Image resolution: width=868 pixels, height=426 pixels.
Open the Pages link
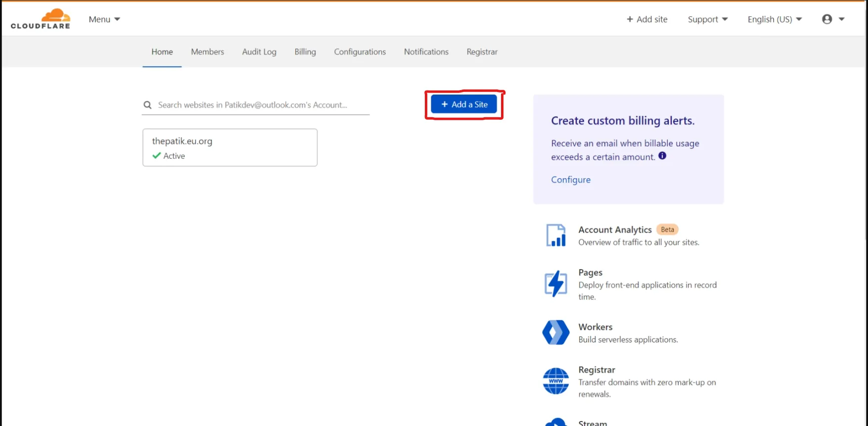[591, 273]
